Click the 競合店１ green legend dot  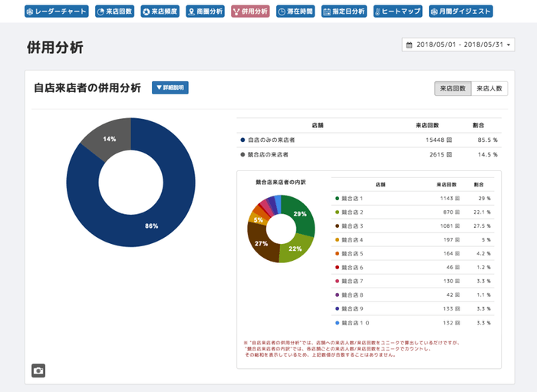pos(337,199)
